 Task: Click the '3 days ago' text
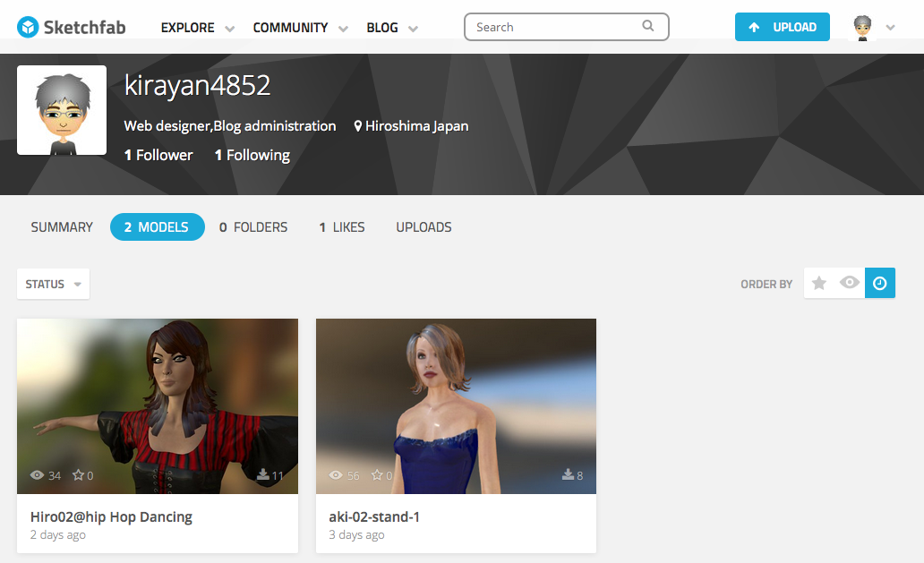356,534
